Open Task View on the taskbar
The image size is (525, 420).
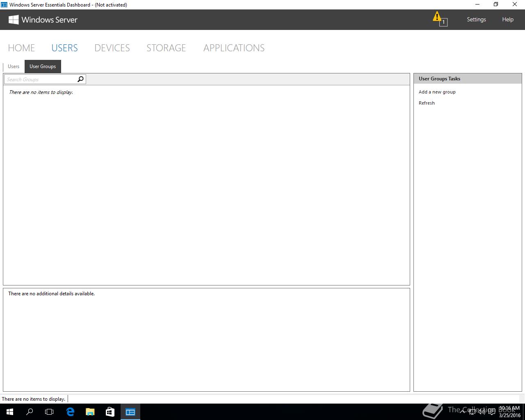(49, 412)
